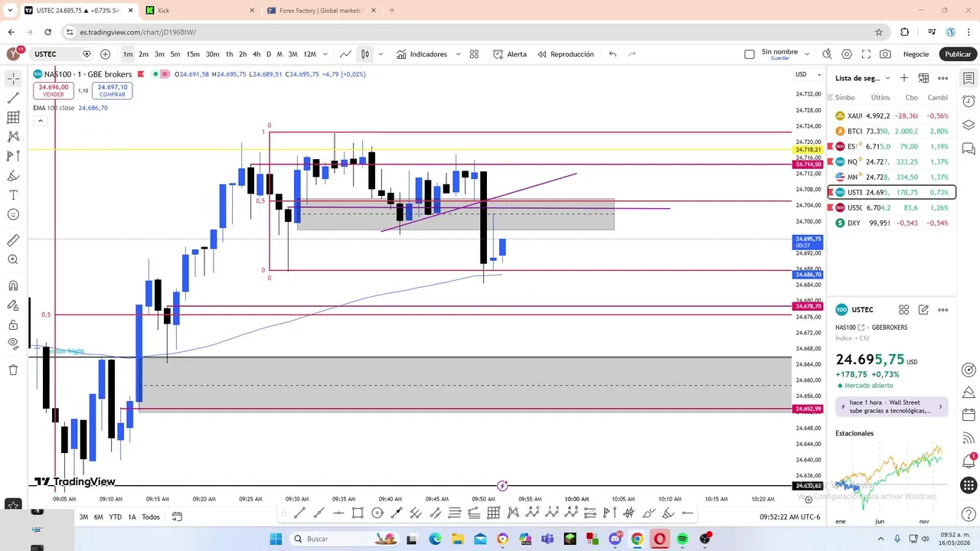Delete drawings with trash icon
This screenshot has height=551, width=980.
tap(13, 370)
